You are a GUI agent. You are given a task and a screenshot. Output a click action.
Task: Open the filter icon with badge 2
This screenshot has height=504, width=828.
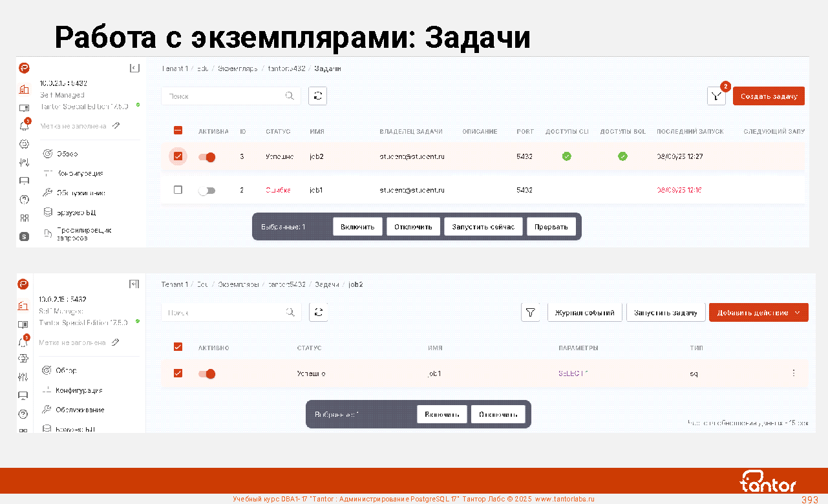[x=716, y=96]
